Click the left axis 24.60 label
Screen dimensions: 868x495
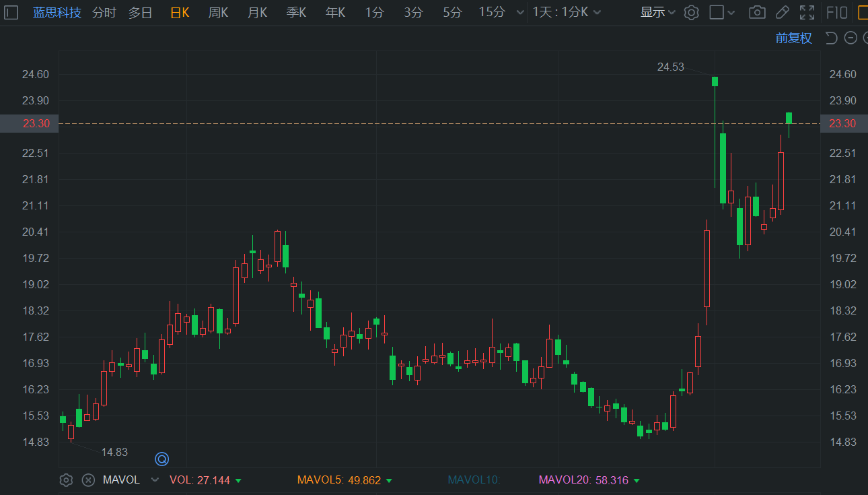(36, 74)
